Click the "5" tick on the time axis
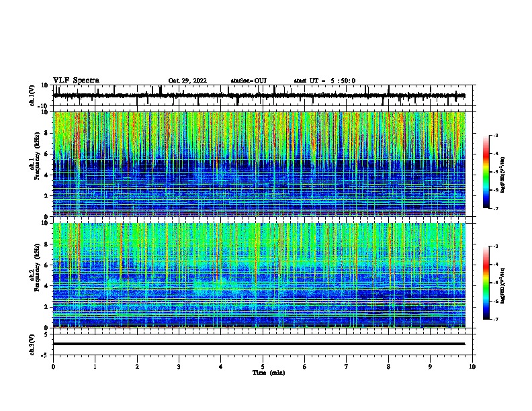The image size is (532, 411). coord(263,367)
